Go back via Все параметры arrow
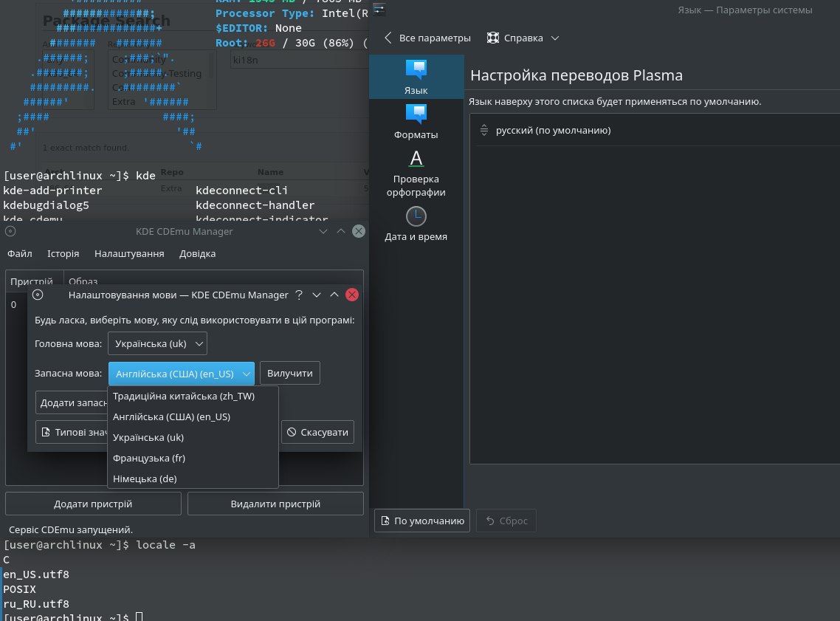 tap(388, 38)
